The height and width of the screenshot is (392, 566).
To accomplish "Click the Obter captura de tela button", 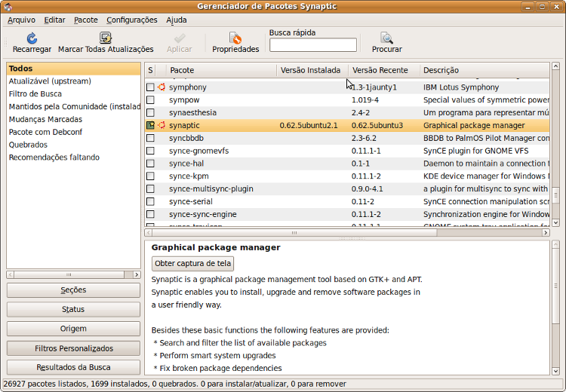I will tap(193, 263).
